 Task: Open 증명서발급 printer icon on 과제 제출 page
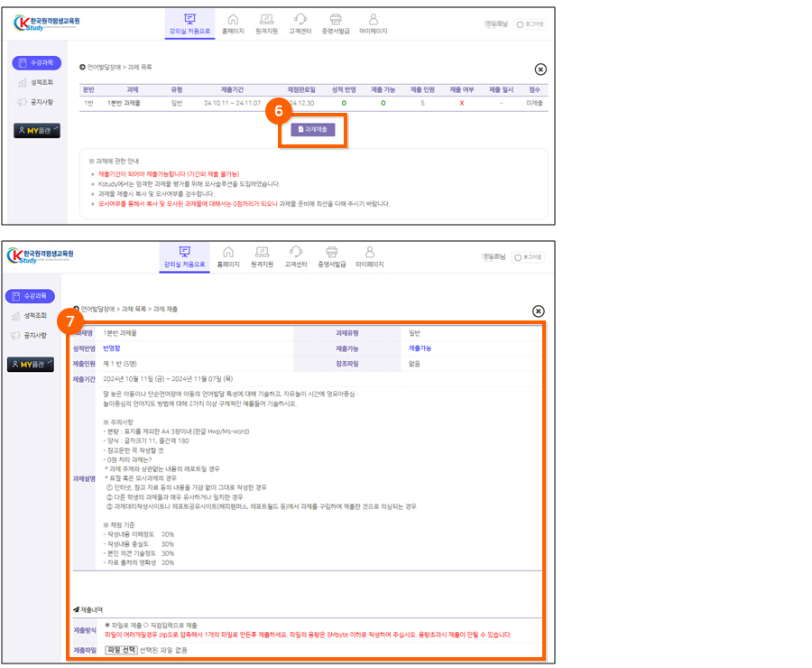pos(331,256)
